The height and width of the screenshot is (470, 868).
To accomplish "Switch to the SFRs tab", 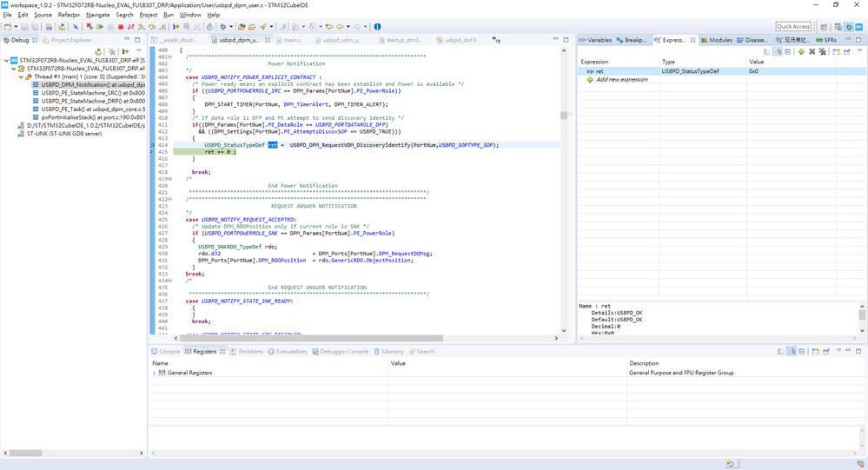I will coord(826,40).
